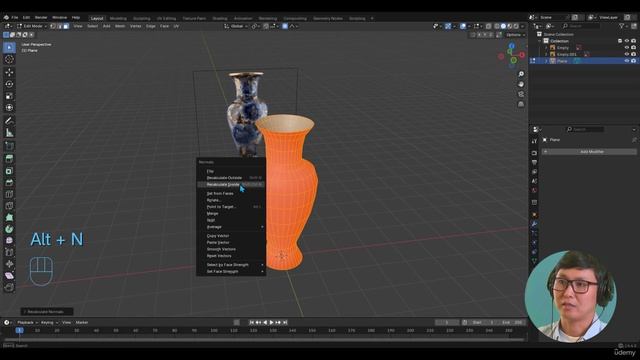Enable vertex select mode
The image size is (640, 360).
click(x=53, y=26)
